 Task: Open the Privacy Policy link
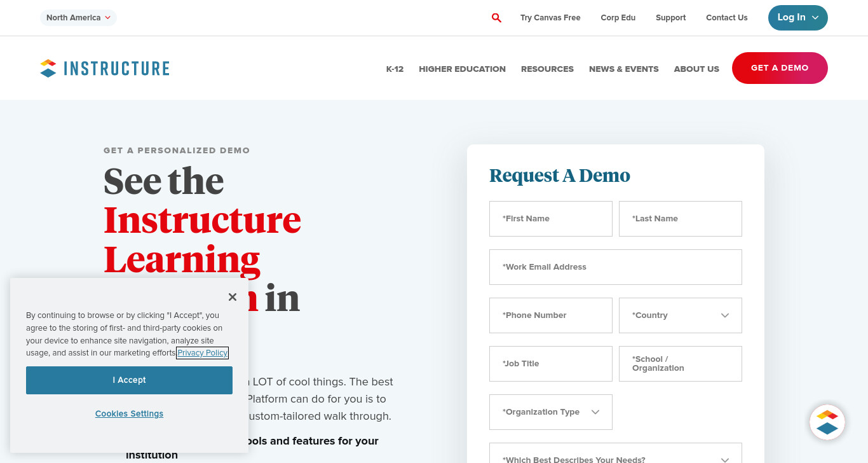pos(203,353)
